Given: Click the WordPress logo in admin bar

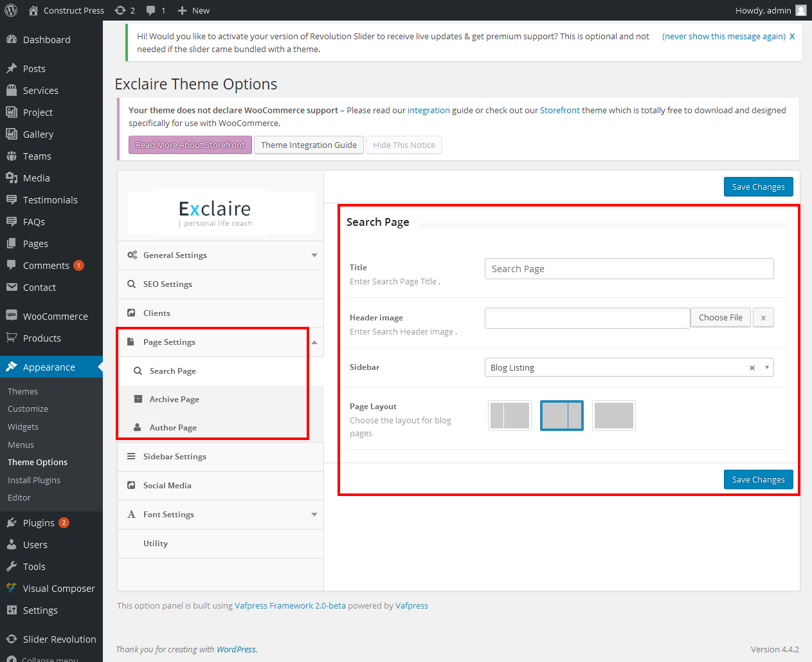Looking at the screenshot, I should pyautogui.click(x=11, y=10).
